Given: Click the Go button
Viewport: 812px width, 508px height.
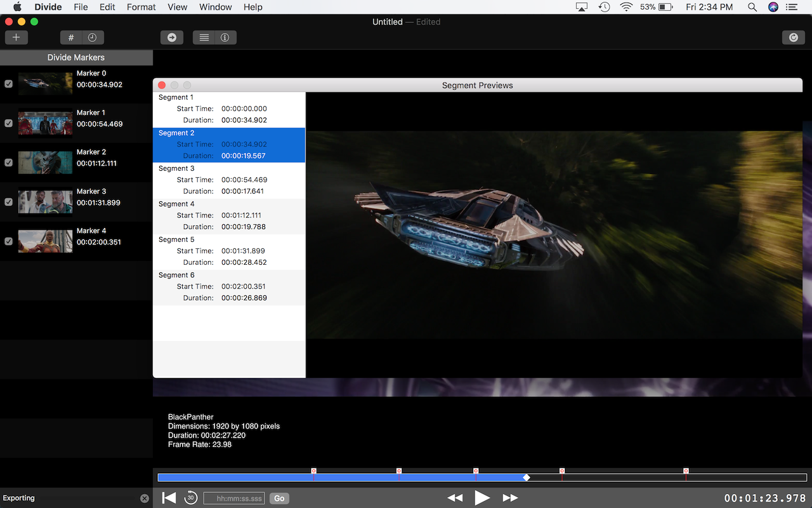Looking at the screenshot, I should pos(279,498).
